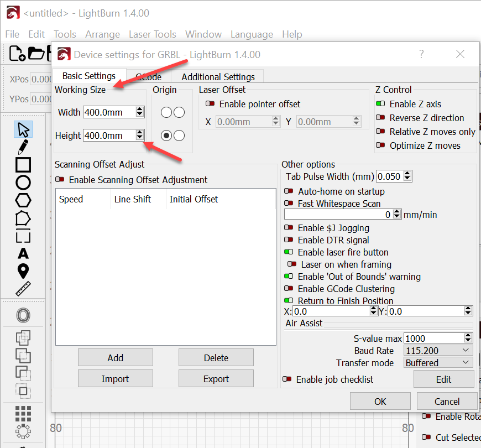
Task: Click the Add button
Action: 116,357
